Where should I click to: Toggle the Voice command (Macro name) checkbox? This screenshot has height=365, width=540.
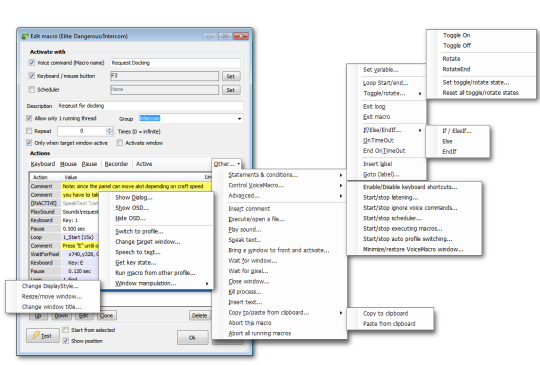point(32,63)
